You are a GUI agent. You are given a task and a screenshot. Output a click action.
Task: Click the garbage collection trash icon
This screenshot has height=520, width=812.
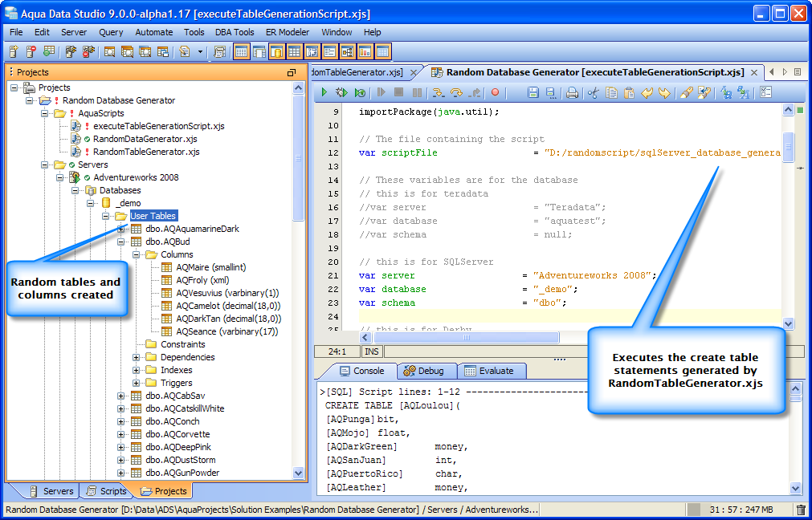tap(800, 510)
